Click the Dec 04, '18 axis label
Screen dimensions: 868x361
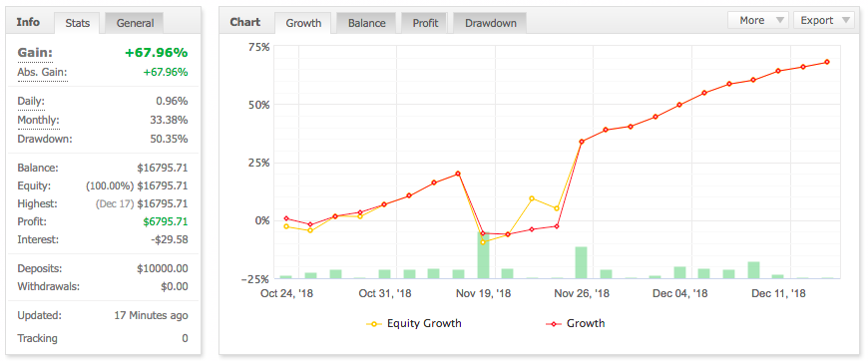pos(679,293)
